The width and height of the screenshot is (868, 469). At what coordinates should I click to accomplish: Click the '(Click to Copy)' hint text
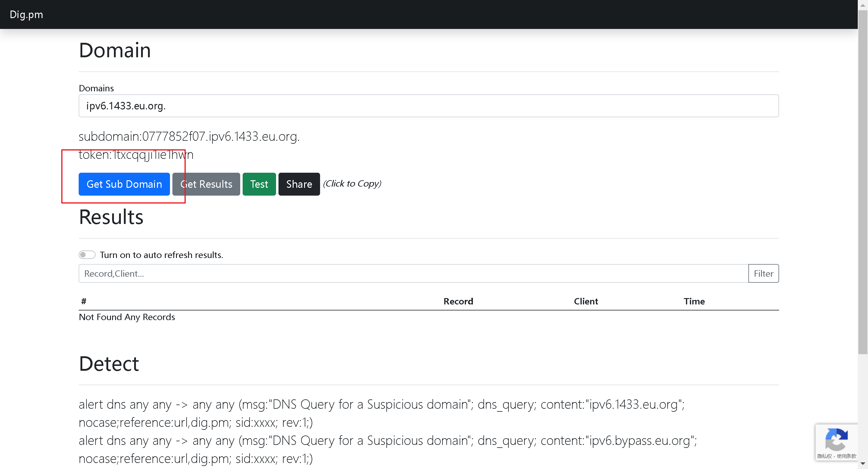point(352,184)
